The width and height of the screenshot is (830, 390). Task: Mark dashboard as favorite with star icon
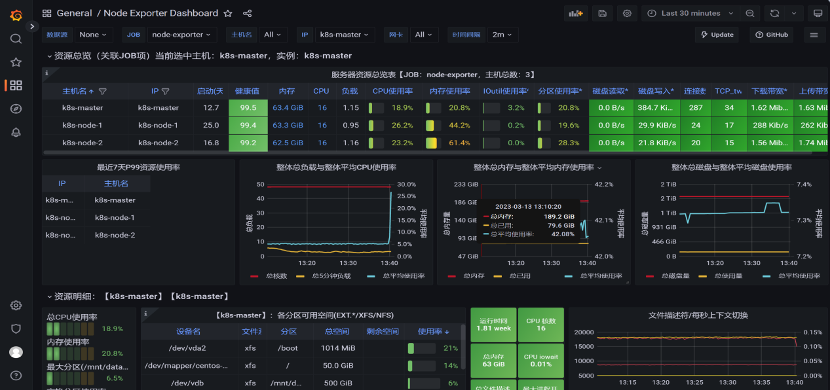tap(228, 13)
